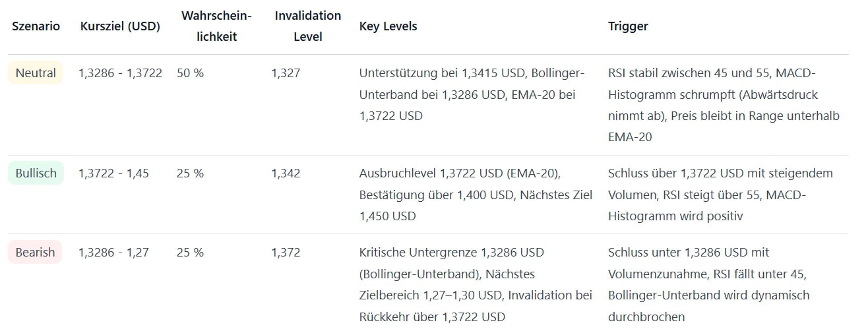
Task: Click the Trigger column header
Action: [x=628, y=26]
